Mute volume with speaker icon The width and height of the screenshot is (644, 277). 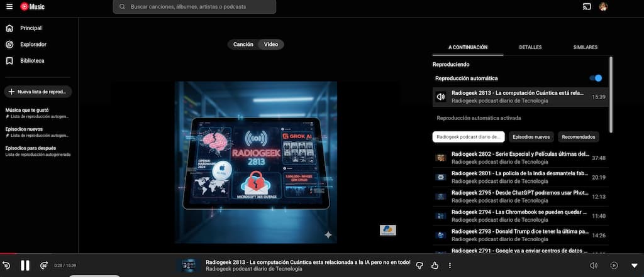[594, 265]
